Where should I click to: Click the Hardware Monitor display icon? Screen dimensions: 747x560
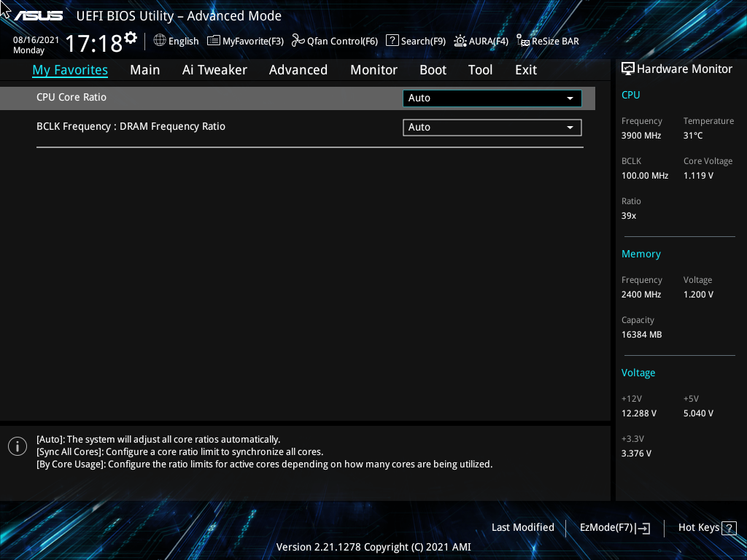628,69
